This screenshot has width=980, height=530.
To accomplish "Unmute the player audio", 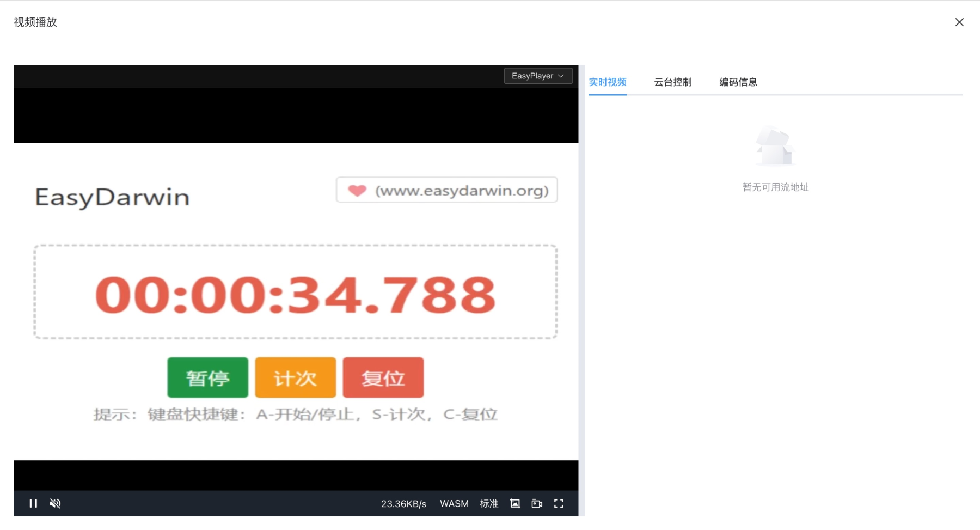I will coord(55,503).
